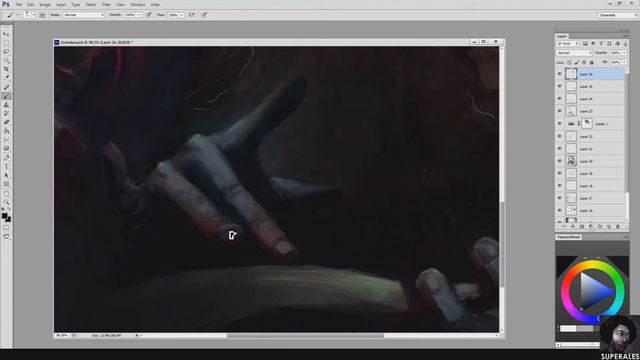Select the History Brush tool
This screenshot has width=640, height=360.
pyautogui.click(x=6, y=113)
